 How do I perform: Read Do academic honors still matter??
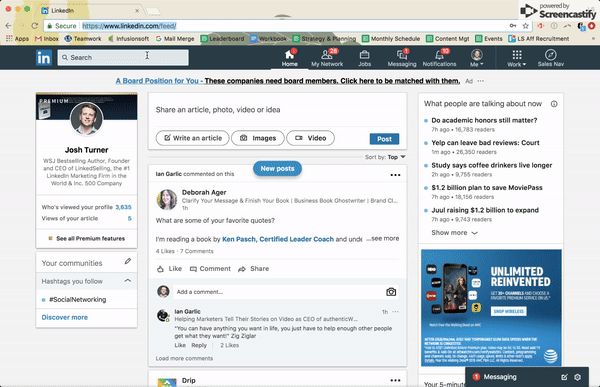pos(484,120)
